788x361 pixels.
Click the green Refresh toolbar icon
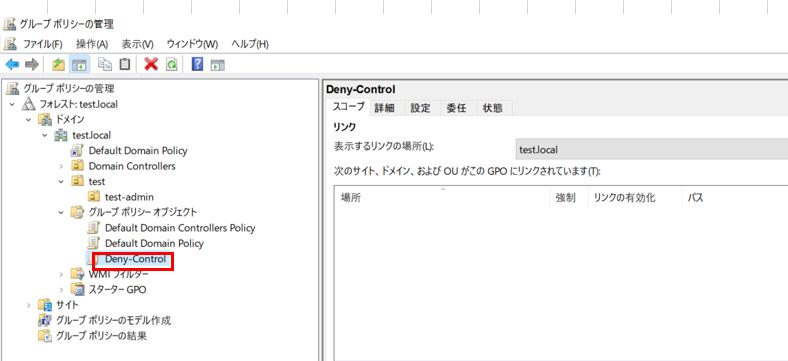point(171,64)
